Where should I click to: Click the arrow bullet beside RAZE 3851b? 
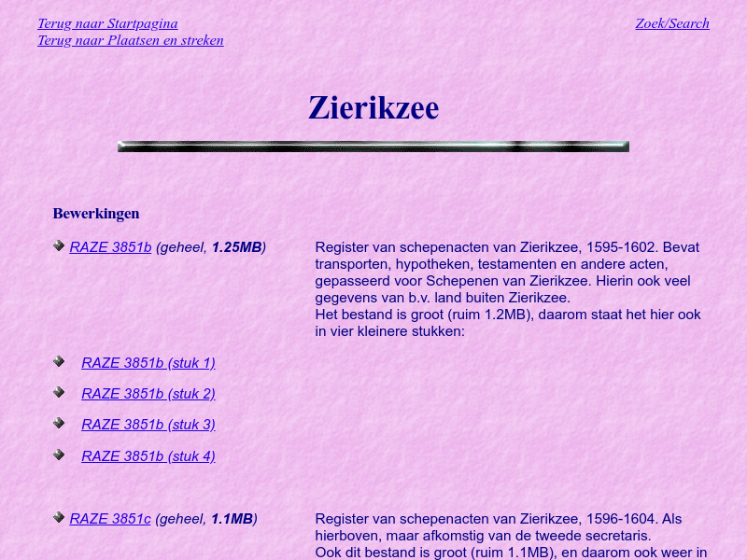click(58, 245)
